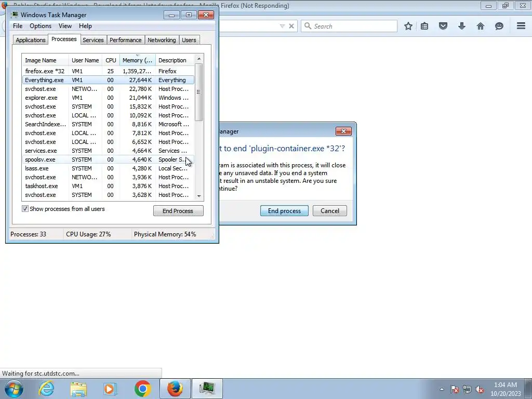Screen dimensions: 532x399
Task: Toggle Show processes from all users checkbox
Action: [x=25, y=209]
